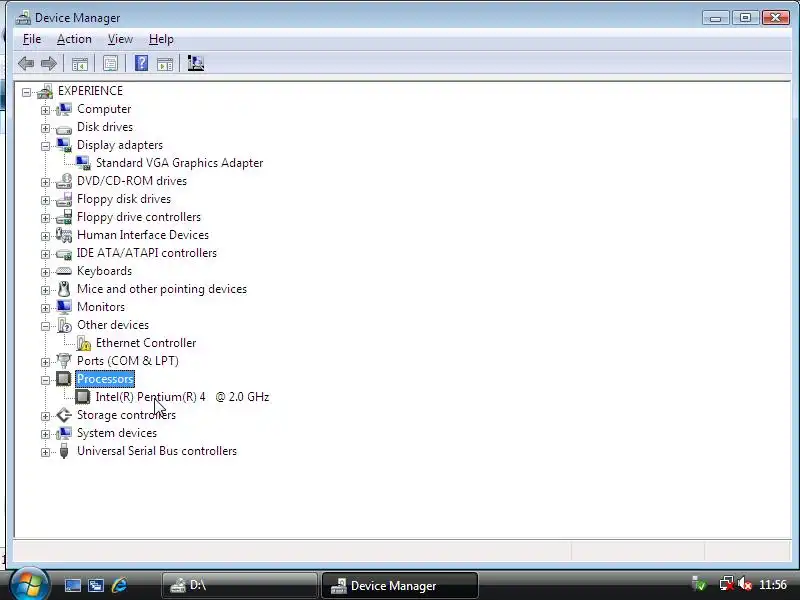The height and width of the screenshot is (600, 800).
Task: Click the Scan for hardware changes toolbar icon
Action: pos(196,63)
